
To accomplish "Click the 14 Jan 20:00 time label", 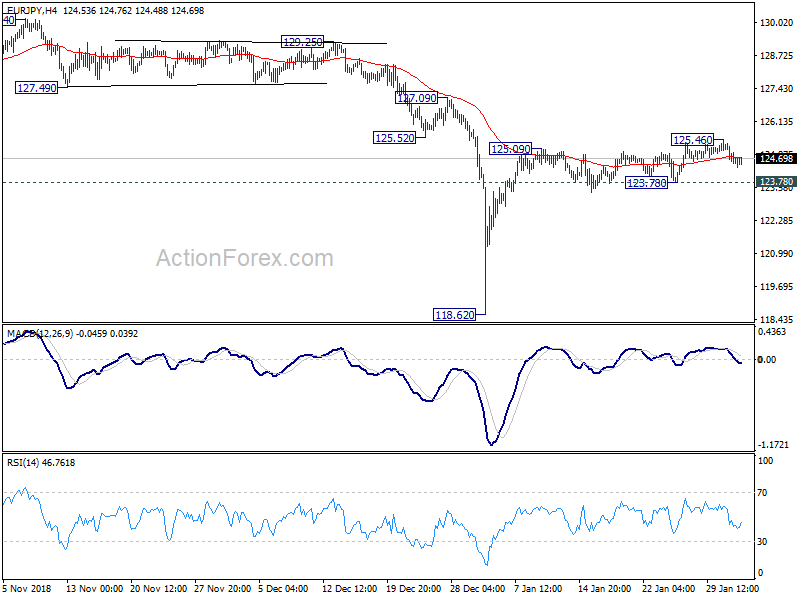I will pyautogui.click(x=605, y=589).
